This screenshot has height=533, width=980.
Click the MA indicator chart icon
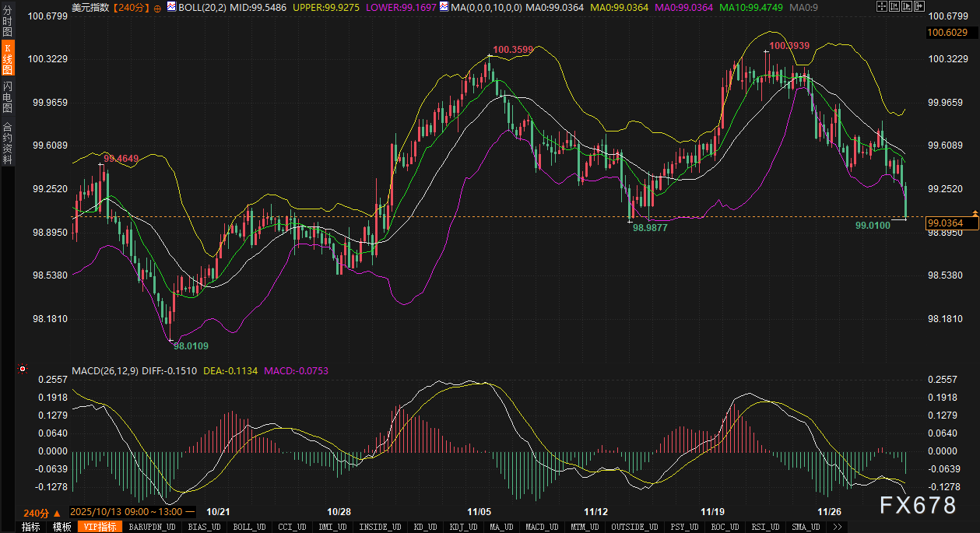point(444,7)
